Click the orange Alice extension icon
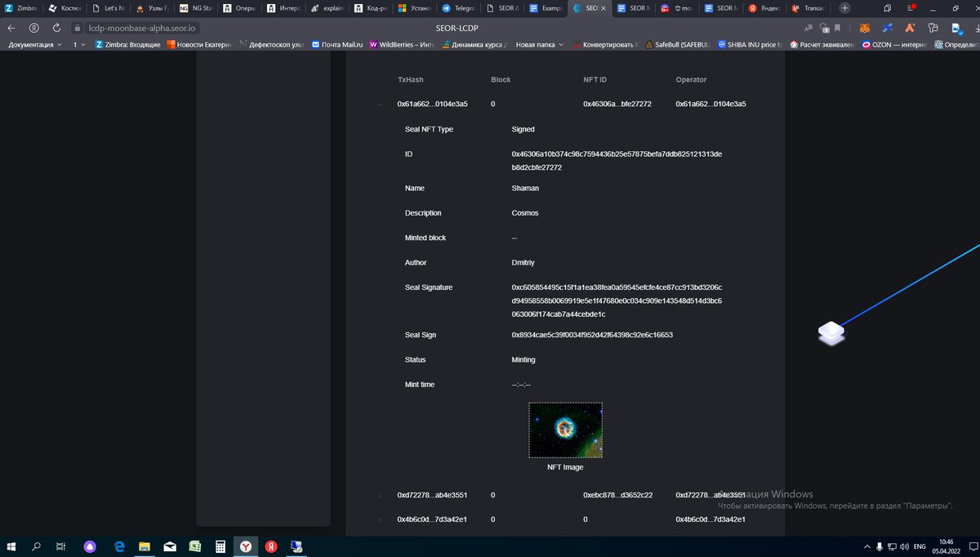The image size is (980, 557). coord(909,27)
